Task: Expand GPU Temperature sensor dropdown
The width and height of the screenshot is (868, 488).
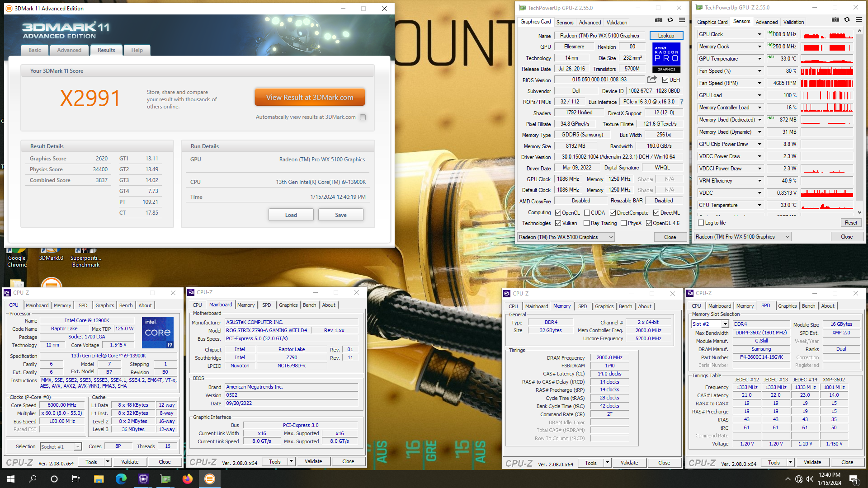Action: [x=759, y=59]
